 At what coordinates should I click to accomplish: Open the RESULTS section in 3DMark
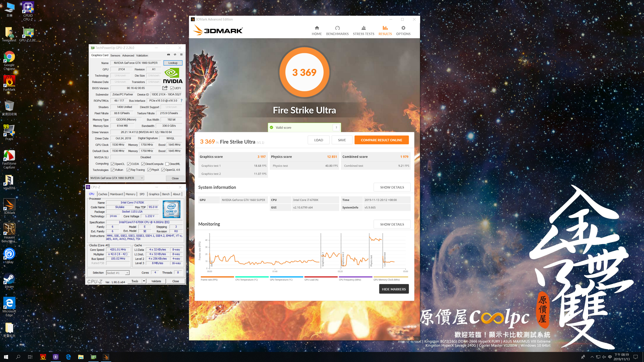click(385, 31)
